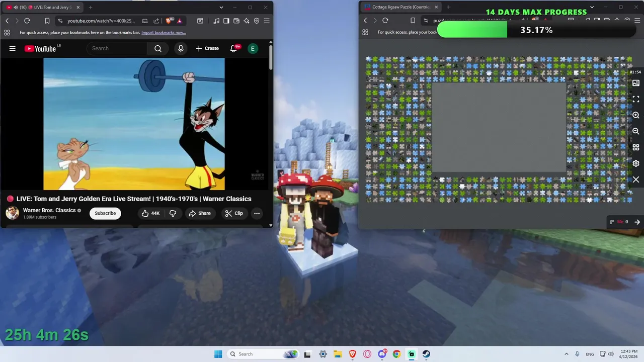Click the arrow beside the Mis: 0 counter
Image resolution: width=644 pixels, height=362 pixels.
pos(637,222)
